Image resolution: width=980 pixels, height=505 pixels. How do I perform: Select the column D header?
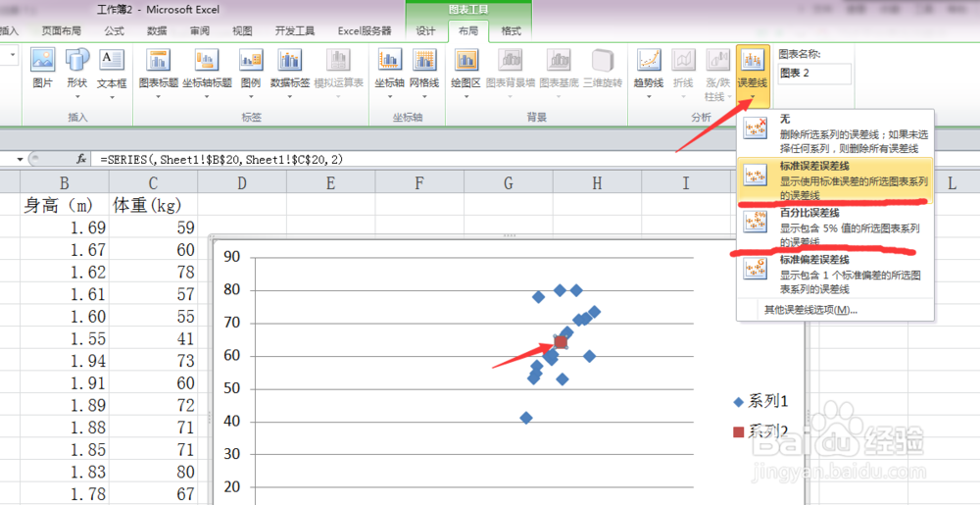coord(242,182)
